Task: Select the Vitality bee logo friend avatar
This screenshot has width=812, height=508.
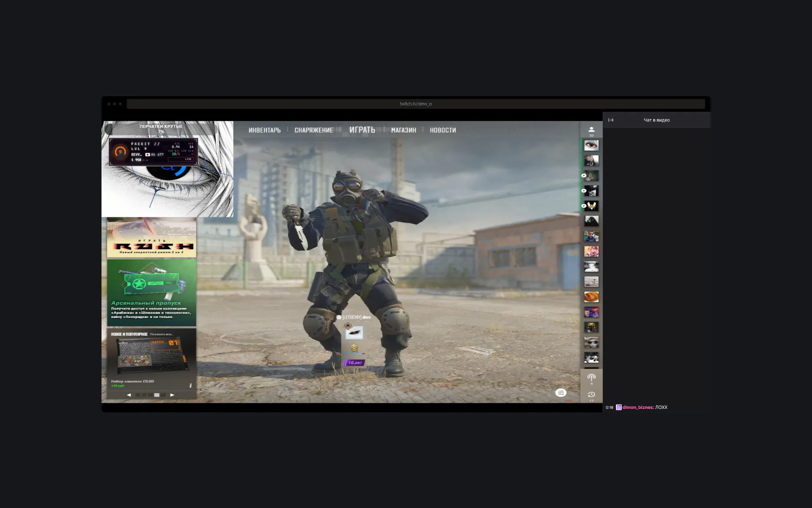Action: point(591,206)
